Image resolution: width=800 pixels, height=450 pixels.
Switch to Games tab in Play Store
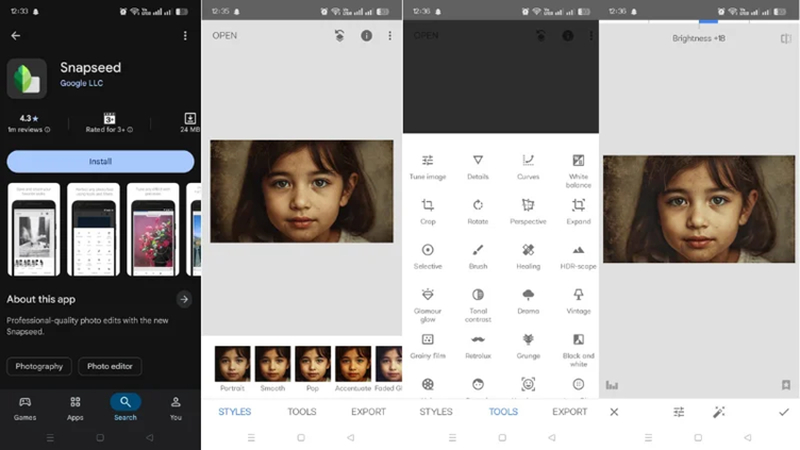tap(24, 409)
